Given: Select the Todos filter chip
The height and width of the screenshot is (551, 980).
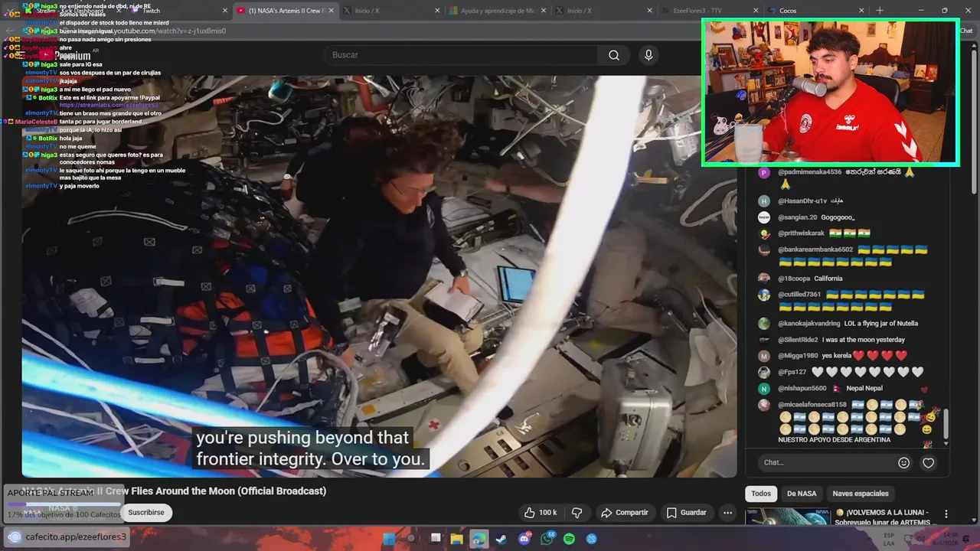Looking at the screenshot, I should coord(761,494).
